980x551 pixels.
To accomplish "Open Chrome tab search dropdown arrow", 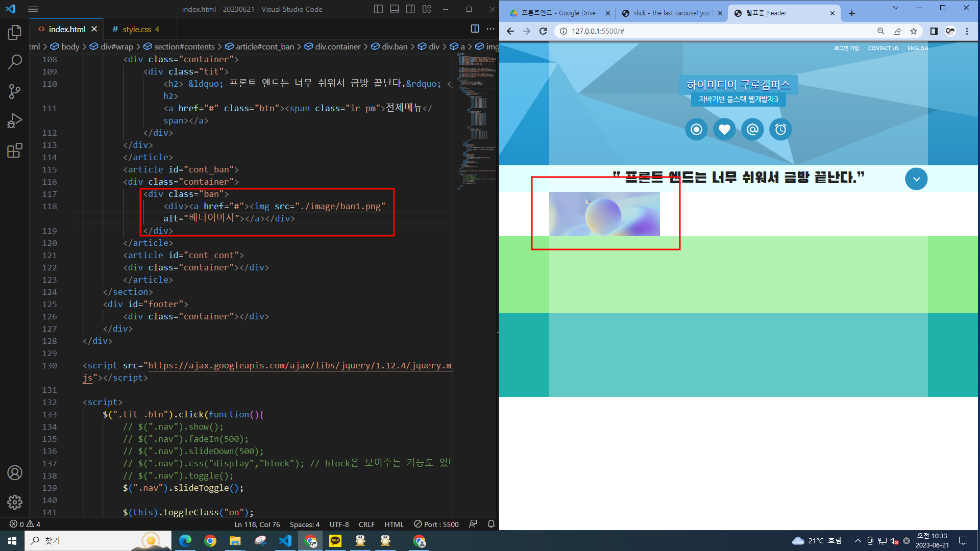I will click(895, 8).
